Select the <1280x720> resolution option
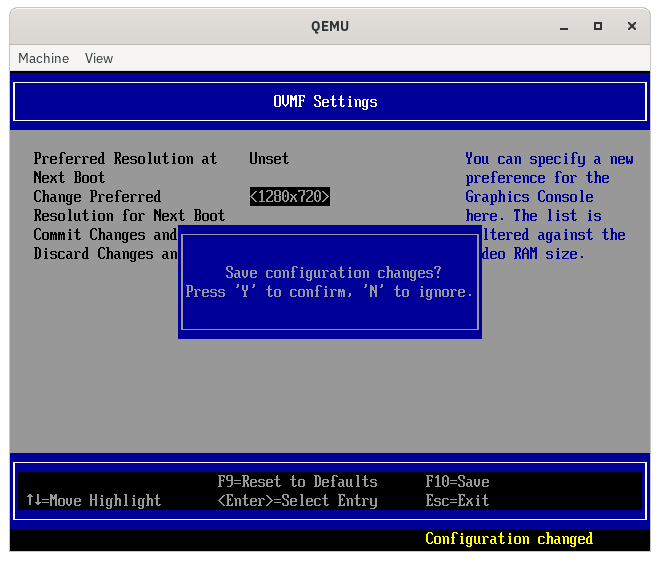 pos(290,197)
